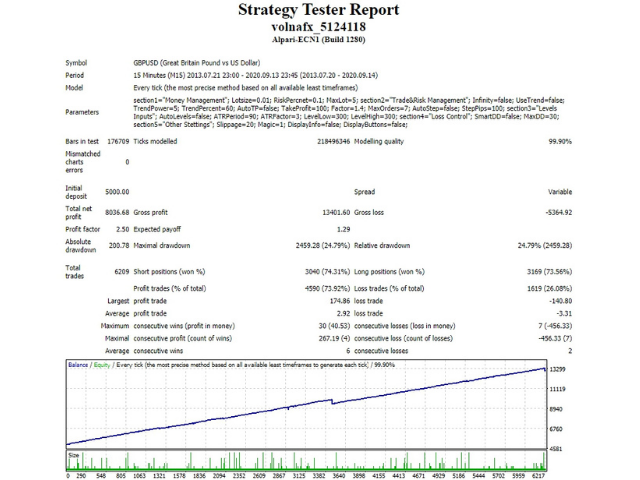Click Largest loss trade value -140.80
The height and width of the screenshot is (480, 640).
point(560,301)
